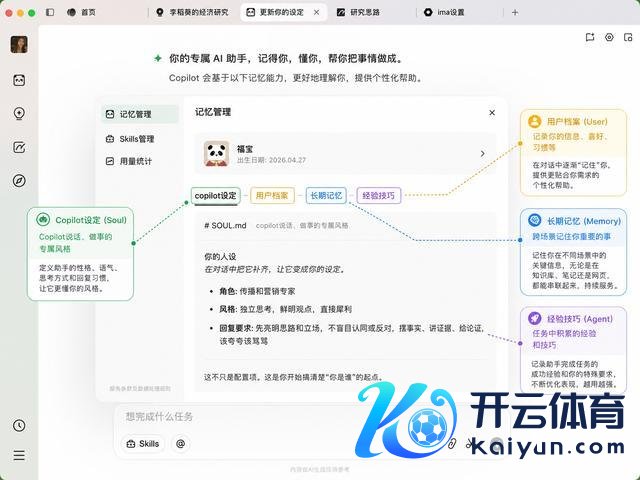Open the clock history icon

pyautogui.click(x=19, y=425)
